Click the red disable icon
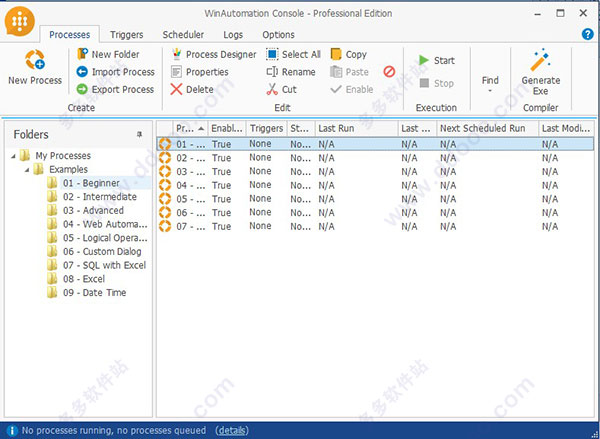Screen dimensions: 600x439 [389, 72]
